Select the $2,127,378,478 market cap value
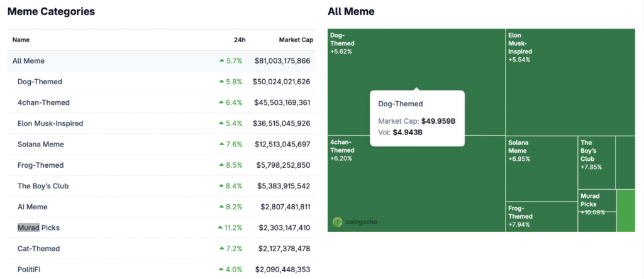 [x=285, y=249]
